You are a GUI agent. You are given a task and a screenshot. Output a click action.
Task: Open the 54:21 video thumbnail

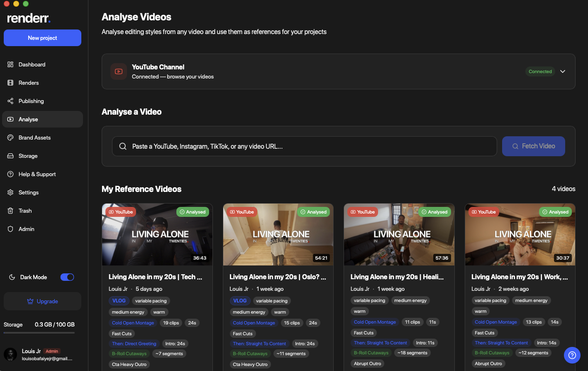click(x=278, y=234)
